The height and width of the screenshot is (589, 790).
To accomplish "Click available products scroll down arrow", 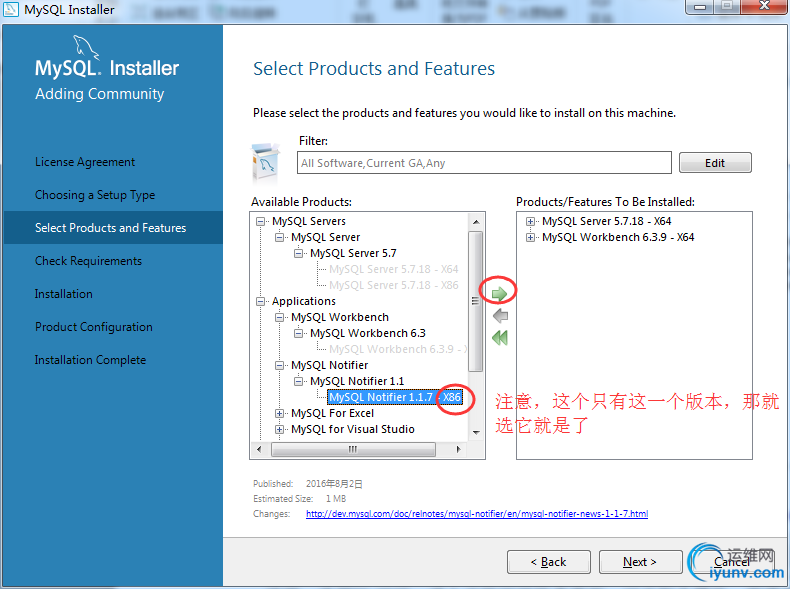I will pyautogui.click(x=476, y=433).
